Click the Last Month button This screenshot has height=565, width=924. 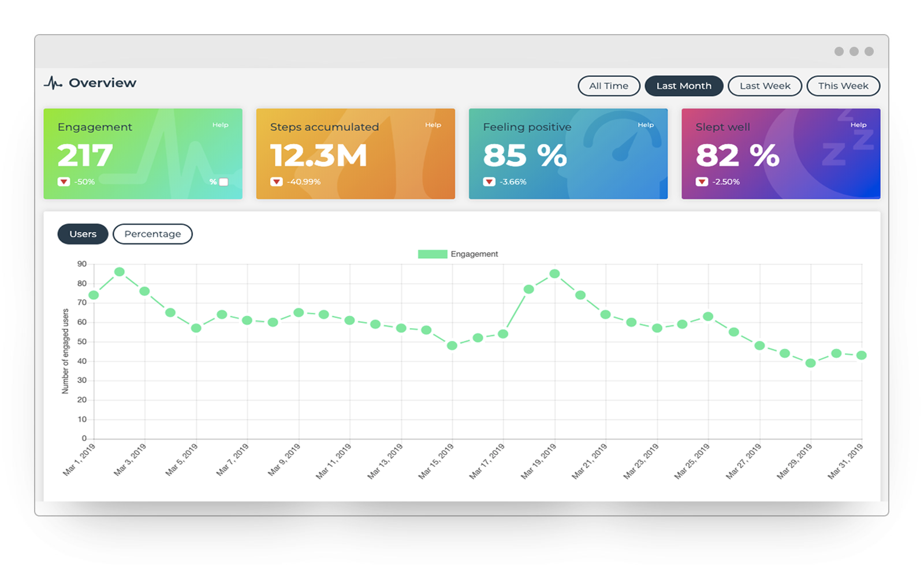point(684,86)
